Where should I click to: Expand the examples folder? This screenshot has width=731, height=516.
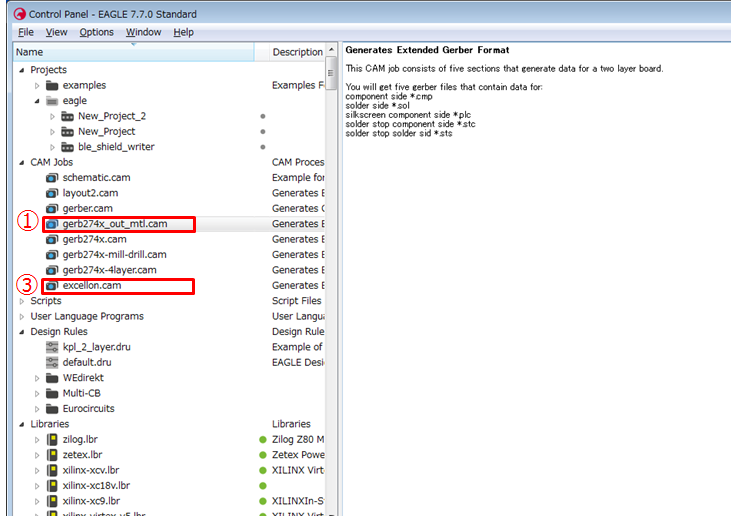[37, 85]
